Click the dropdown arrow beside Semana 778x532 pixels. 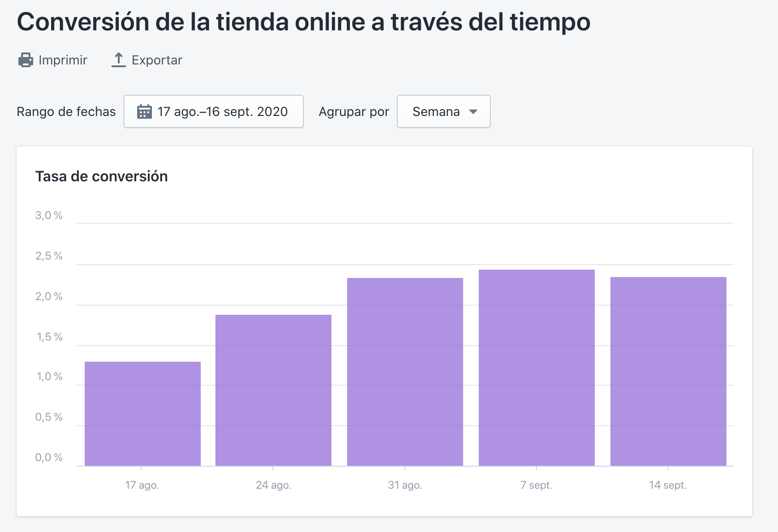473,112
